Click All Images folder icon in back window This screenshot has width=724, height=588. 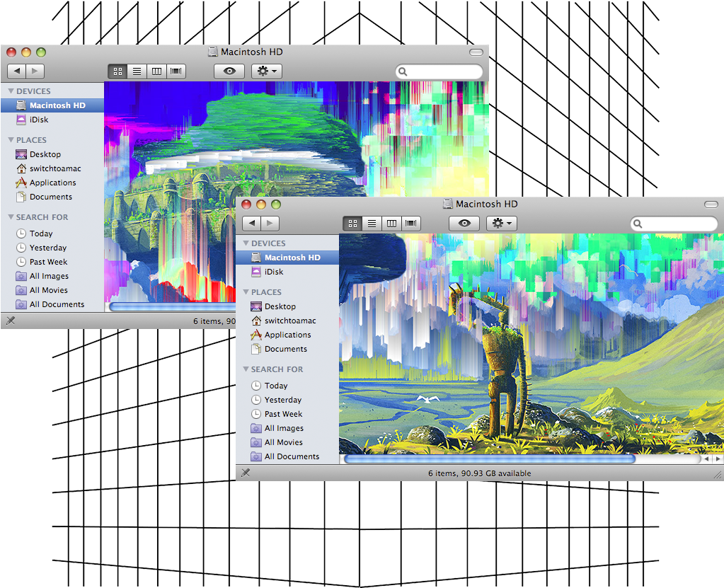tap(21, 276)
